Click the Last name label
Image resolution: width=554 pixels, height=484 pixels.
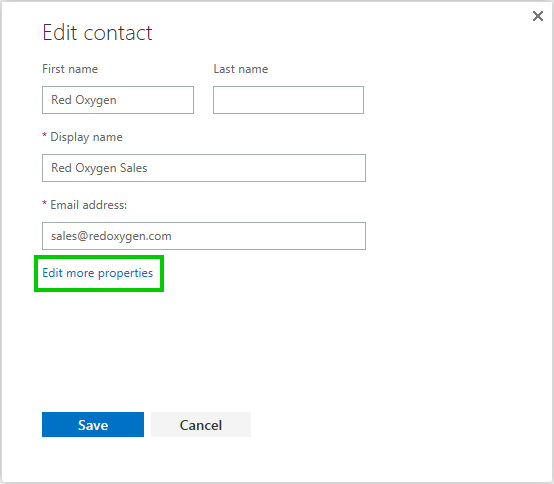(241, 69)
